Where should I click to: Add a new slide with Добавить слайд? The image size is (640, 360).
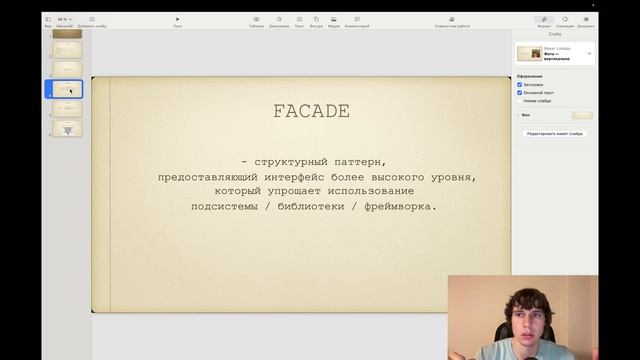point(92,19)
